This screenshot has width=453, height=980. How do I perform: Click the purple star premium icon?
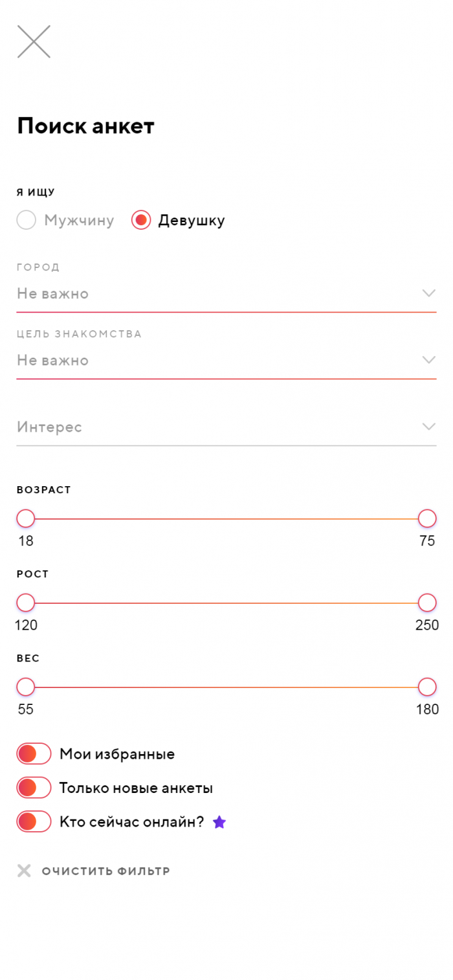pyautogui.click(x=219, y=823)
